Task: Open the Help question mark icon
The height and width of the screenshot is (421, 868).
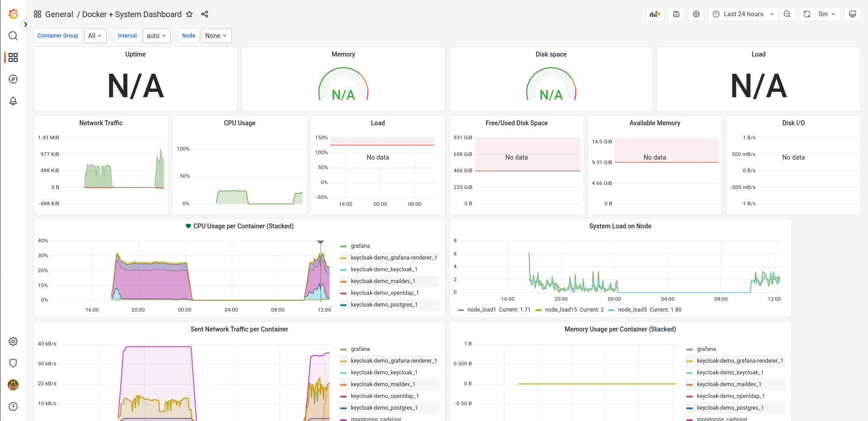Action: point(13,407)
